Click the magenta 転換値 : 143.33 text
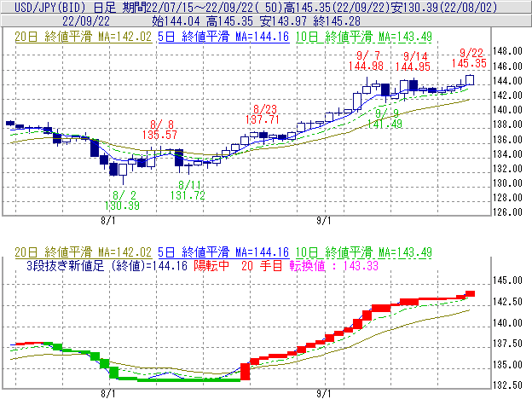Viewport: 532px width, 405px height. [x=334, y=265]
